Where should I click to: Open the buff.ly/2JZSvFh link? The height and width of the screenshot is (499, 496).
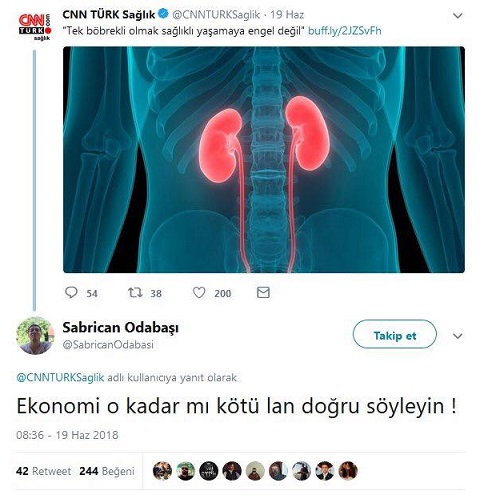345,31
